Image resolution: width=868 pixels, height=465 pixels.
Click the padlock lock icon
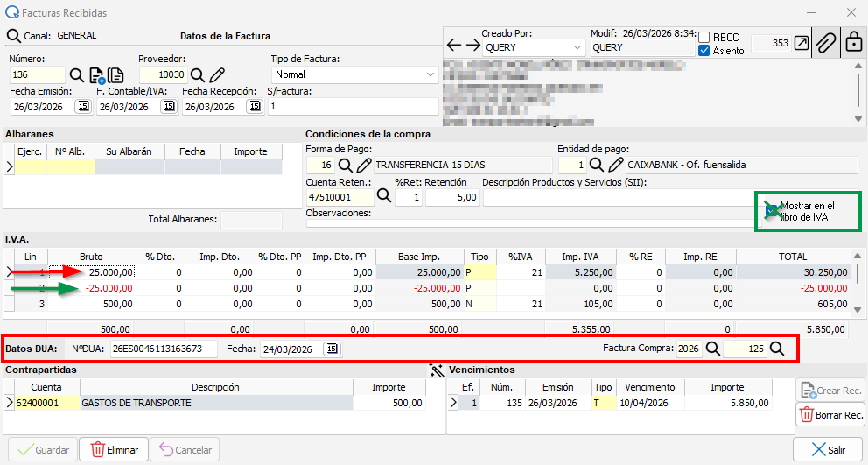pyautogui.click(x=854, y=42)
